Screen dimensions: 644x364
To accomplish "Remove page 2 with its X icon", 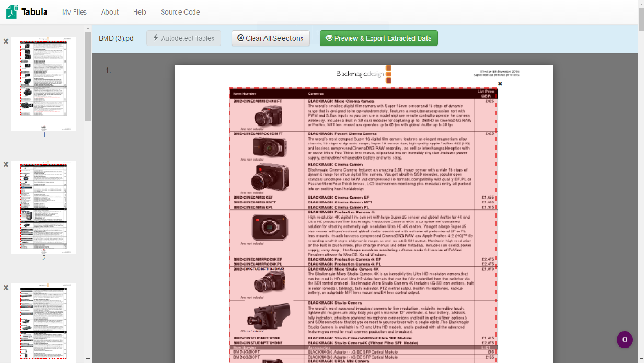I will 5,164.
